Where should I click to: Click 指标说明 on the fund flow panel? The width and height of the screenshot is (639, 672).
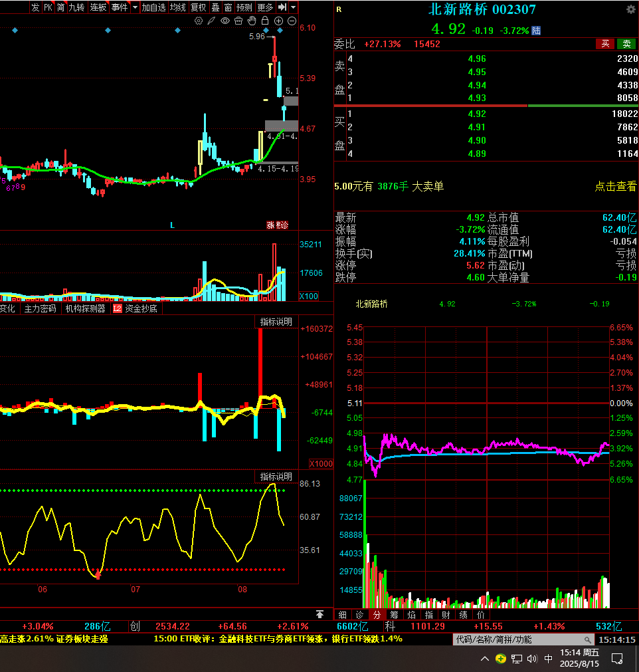point(276,322)
